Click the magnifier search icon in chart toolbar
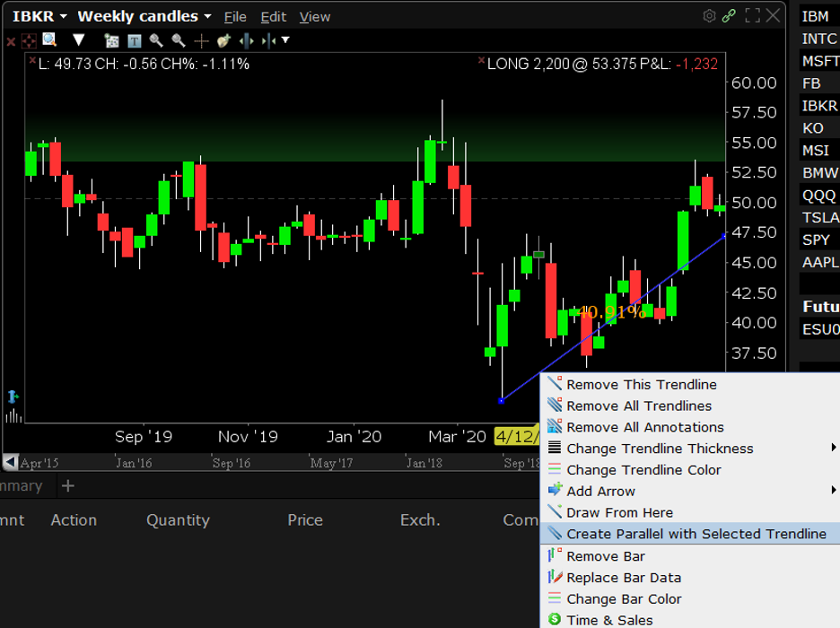The height and width of the screenshot is (628, 840). (x=49, y=39)
